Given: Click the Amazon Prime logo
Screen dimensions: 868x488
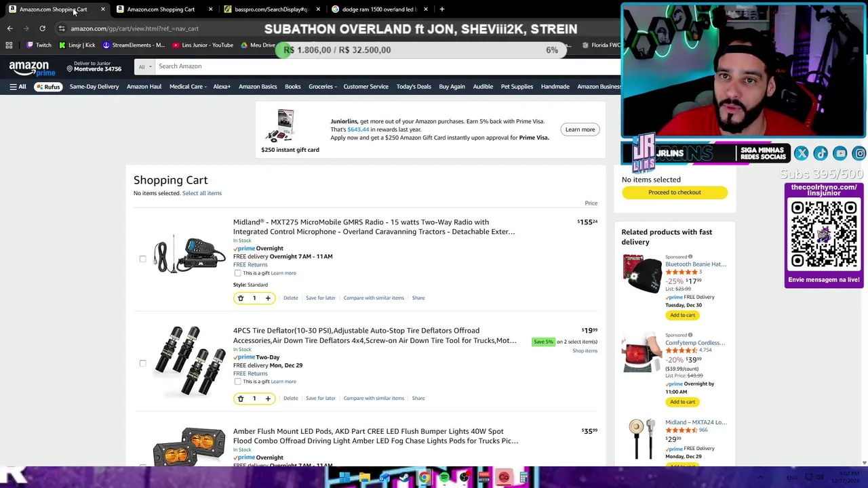Looking at the screenshot, I should click(x=32, y=68).
